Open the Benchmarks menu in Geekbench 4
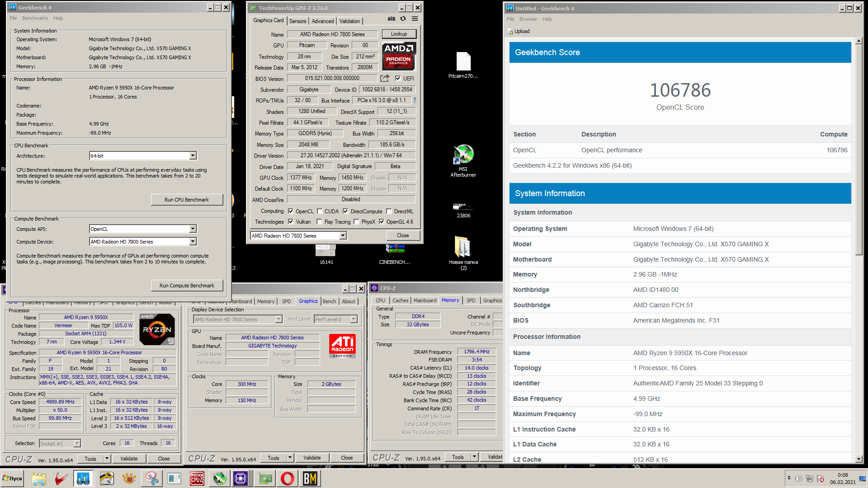The width and height of the screenshot is (868, 488). [35, 18]
